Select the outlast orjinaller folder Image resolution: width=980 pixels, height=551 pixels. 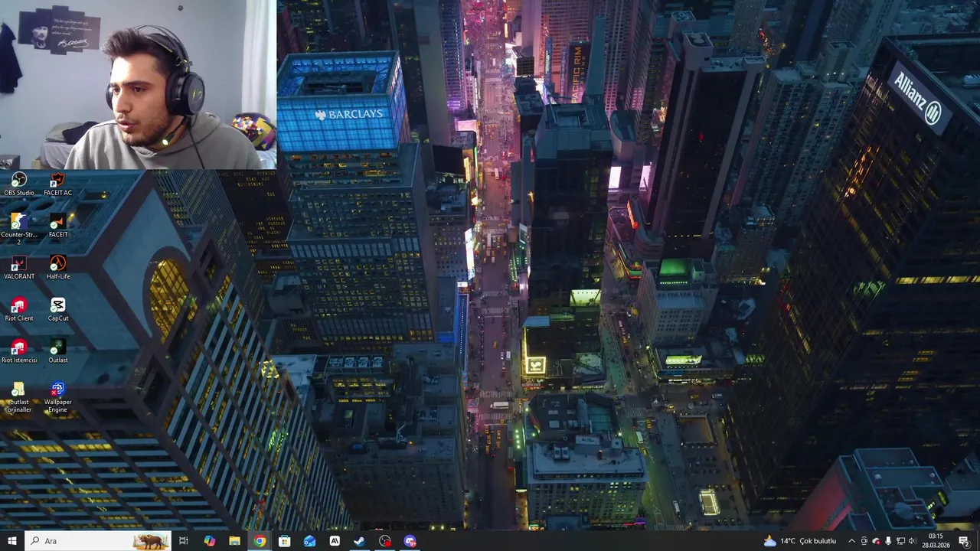point(19,397)
